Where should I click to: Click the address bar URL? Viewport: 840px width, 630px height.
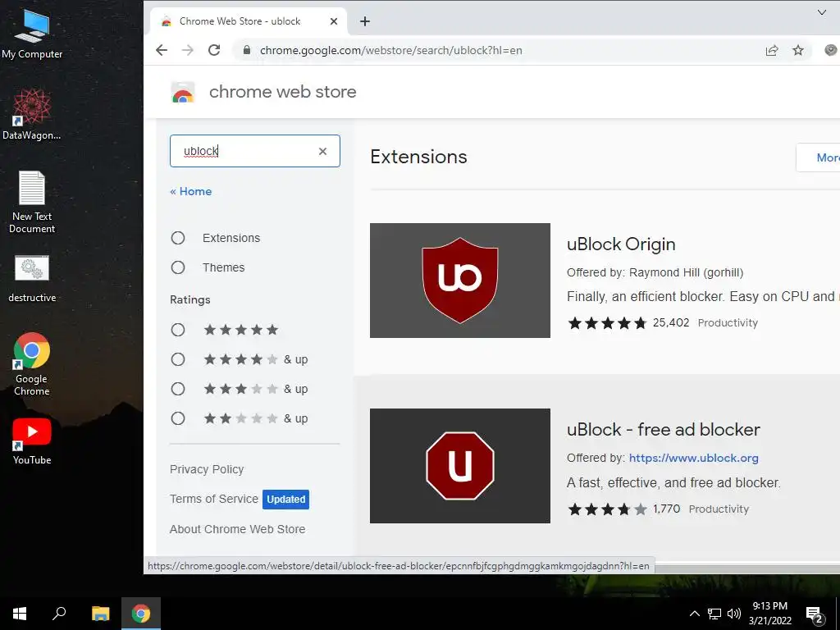390,50
